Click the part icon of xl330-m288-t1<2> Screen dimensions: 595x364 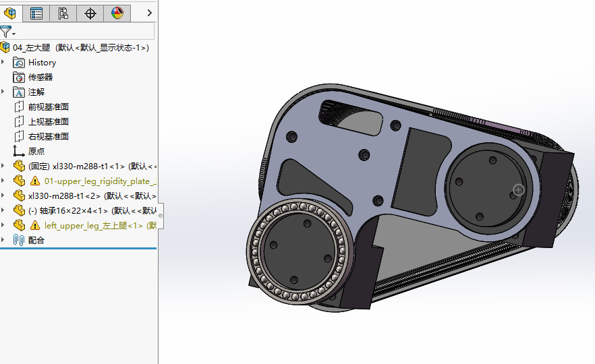point(19,195)
